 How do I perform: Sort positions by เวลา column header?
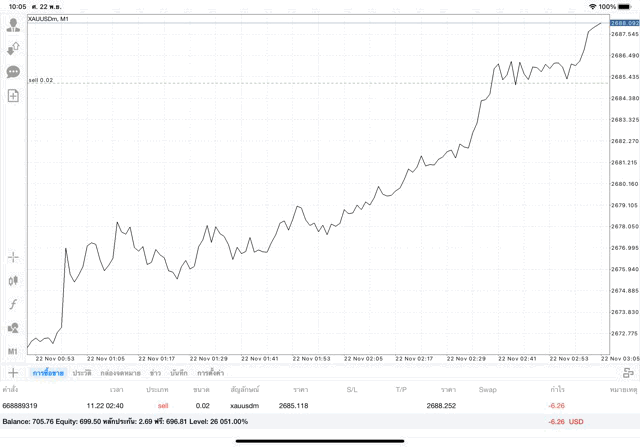[x=117, y=389]
